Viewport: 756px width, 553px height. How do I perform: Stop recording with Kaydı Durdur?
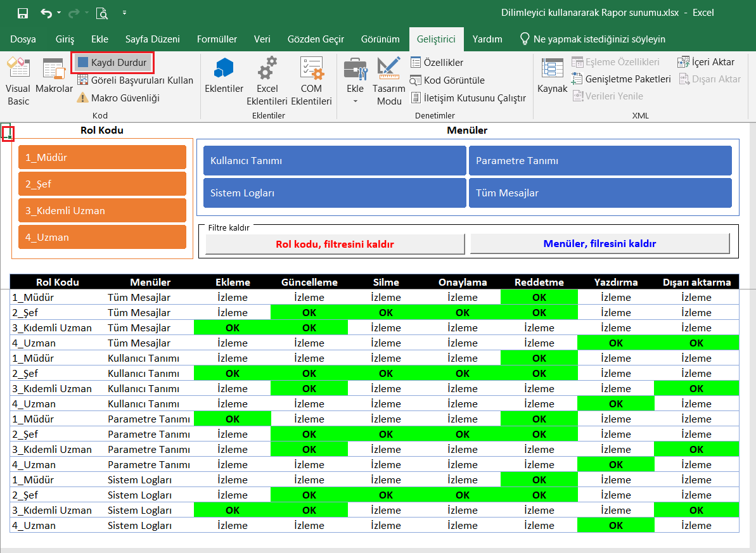(113, 63)
